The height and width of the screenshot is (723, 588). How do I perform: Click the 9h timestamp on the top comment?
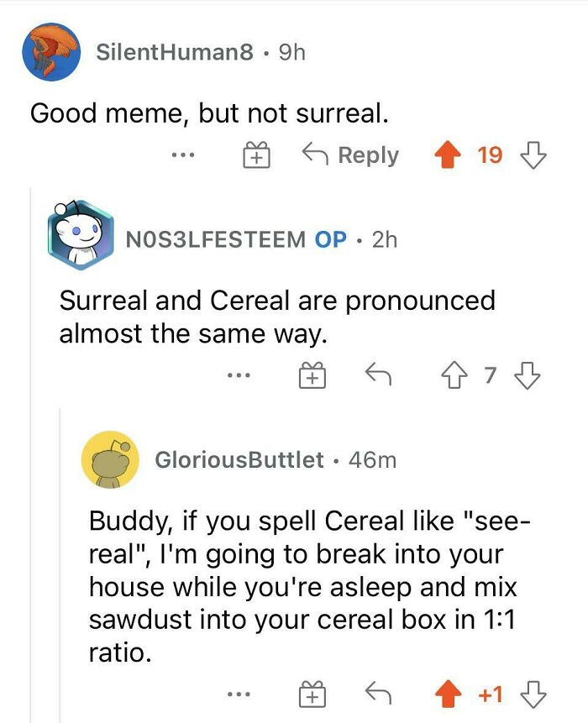[x=290, y=51]
